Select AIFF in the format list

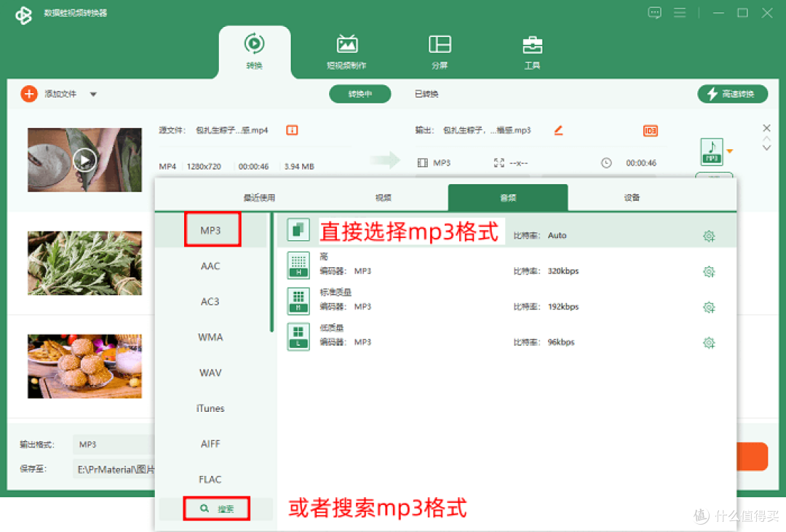210,444
